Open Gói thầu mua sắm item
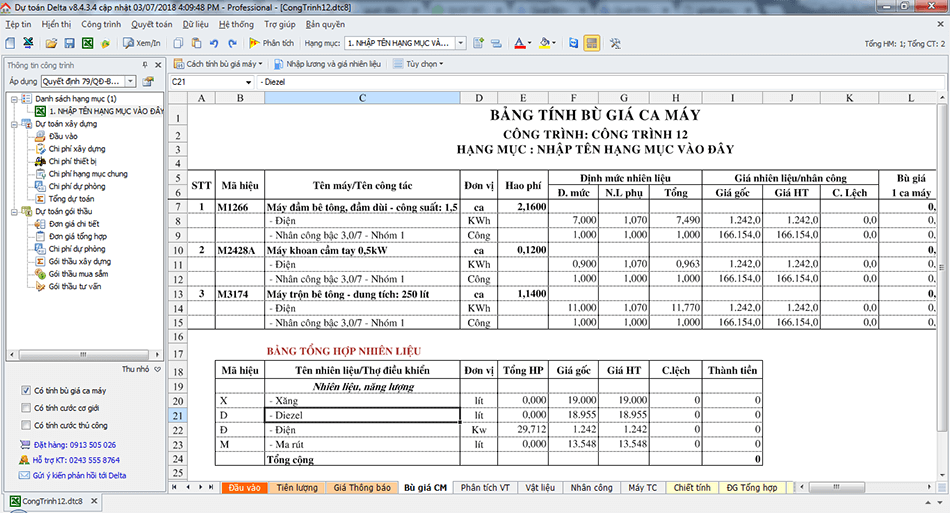The height and width of the screenshot is (513, 950). point(79,273)
